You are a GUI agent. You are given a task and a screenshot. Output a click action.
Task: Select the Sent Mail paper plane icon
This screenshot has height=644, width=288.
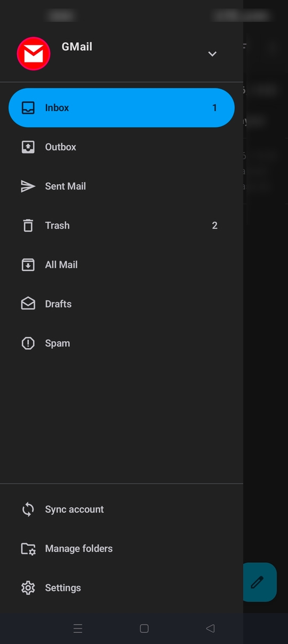[28, 186]
